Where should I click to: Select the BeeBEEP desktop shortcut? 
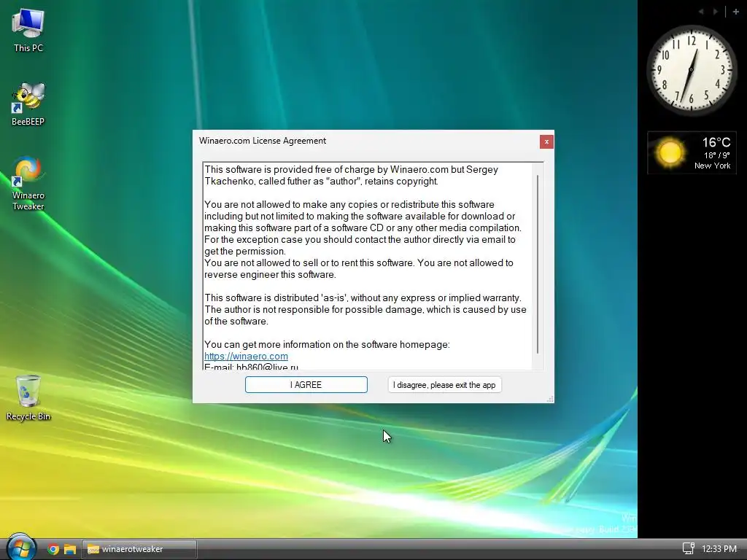(x=28, y=104)
